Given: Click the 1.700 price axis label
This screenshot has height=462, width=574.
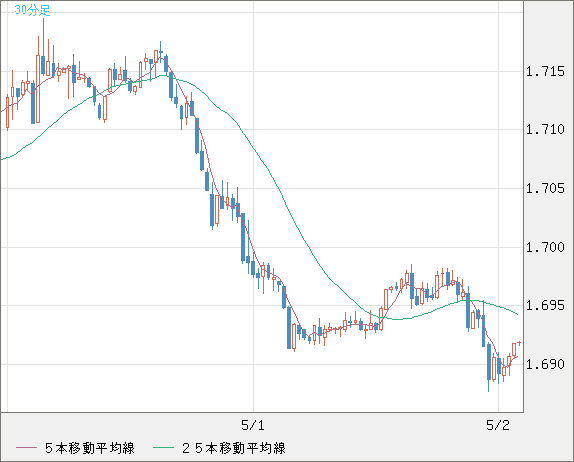Looking at the screenshot, I should pyautogui.click(x=545, y=247).
